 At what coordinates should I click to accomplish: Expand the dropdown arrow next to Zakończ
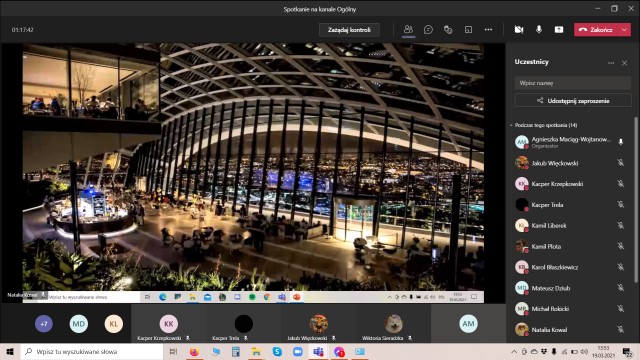(x=624, y=30)
